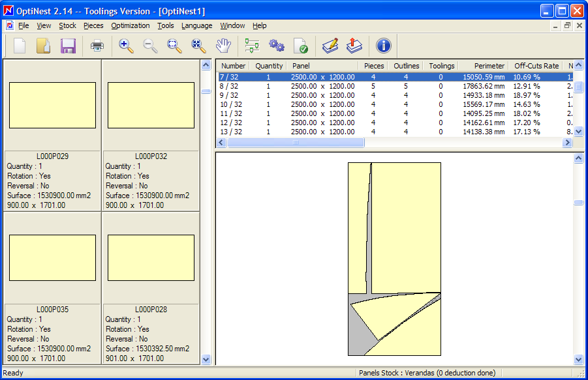Click the pieces list scroll up arrow

pos(206,65)
